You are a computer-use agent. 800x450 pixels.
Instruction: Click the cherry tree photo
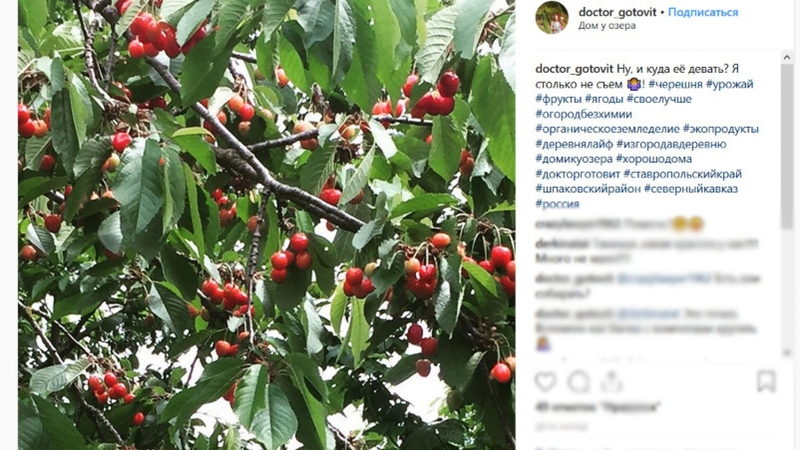(266, 225)
